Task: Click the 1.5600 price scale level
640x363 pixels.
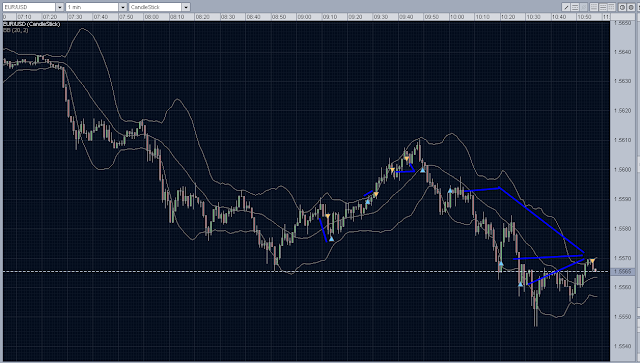Action: [622, 169]
